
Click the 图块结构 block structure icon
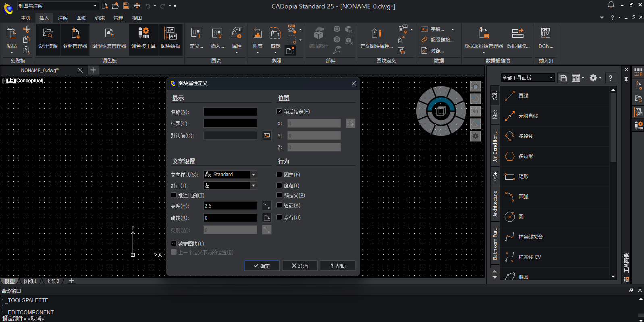[x=170, y=39]
